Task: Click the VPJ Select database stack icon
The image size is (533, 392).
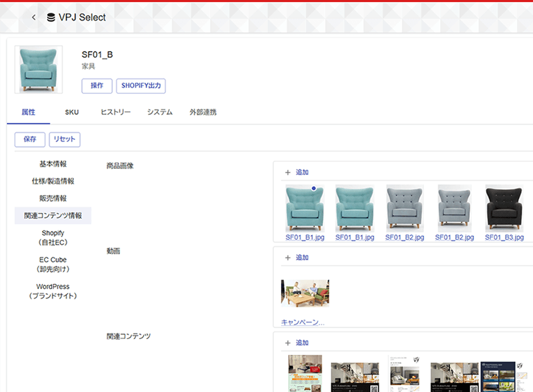Action: [51, 17]
